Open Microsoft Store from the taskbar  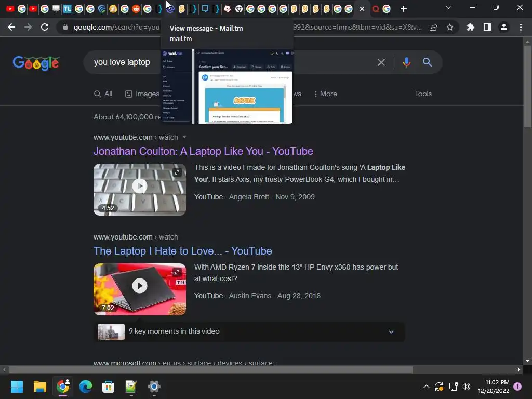pyautogui.click(x=108, y=387)
